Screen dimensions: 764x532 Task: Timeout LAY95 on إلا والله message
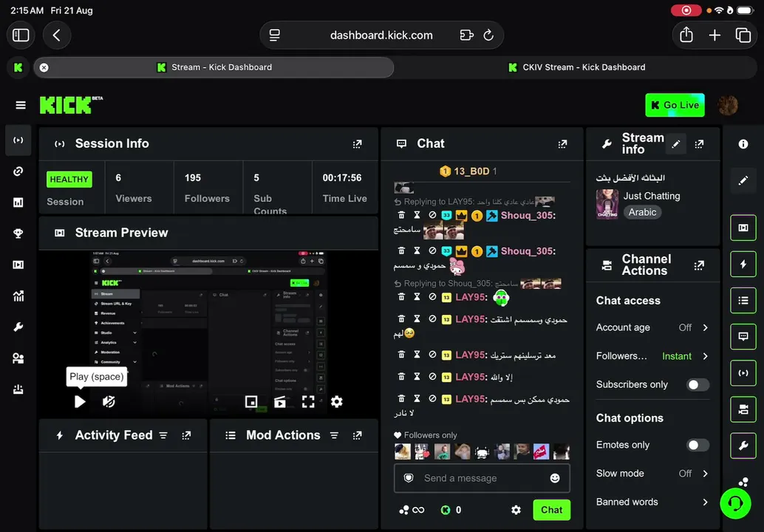(417, 377)
